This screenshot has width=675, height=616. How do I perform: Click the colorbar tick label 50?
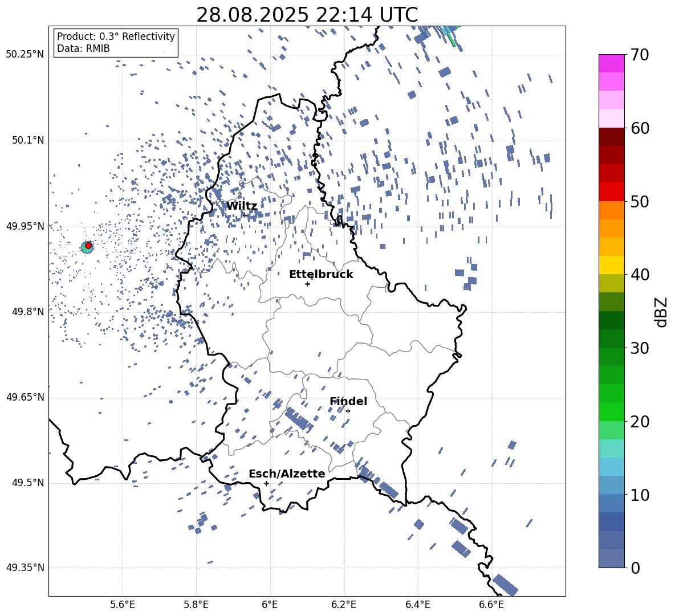click(x=640, y=201)
